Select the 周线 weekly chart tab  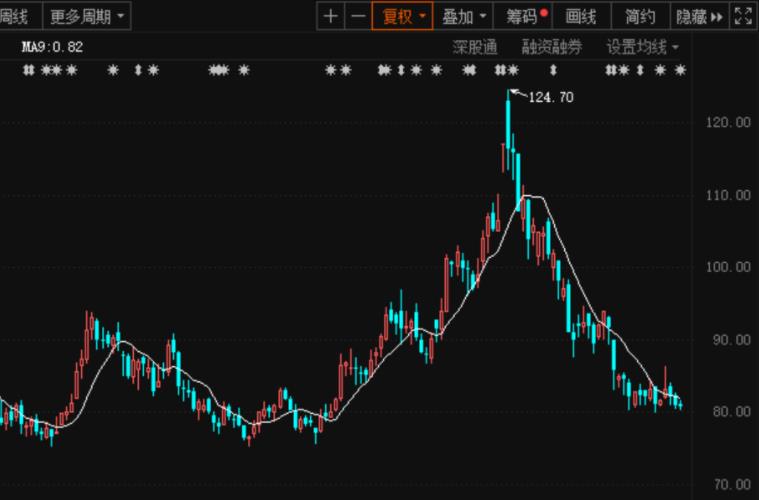(x=16, y=16)
